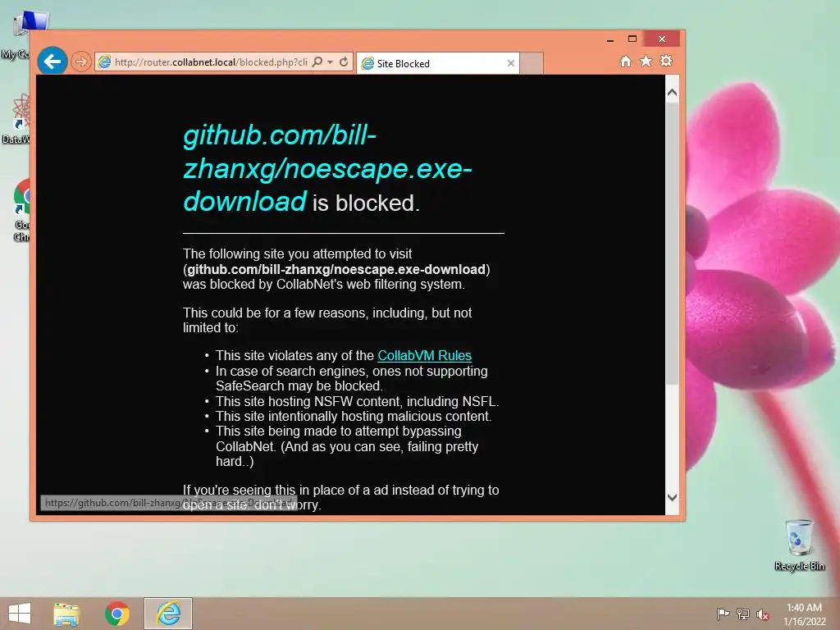The image size is (840, 630).
Task: Click the taskbar clock showing 1:40 AM
Action: click(x=804, y=614)
